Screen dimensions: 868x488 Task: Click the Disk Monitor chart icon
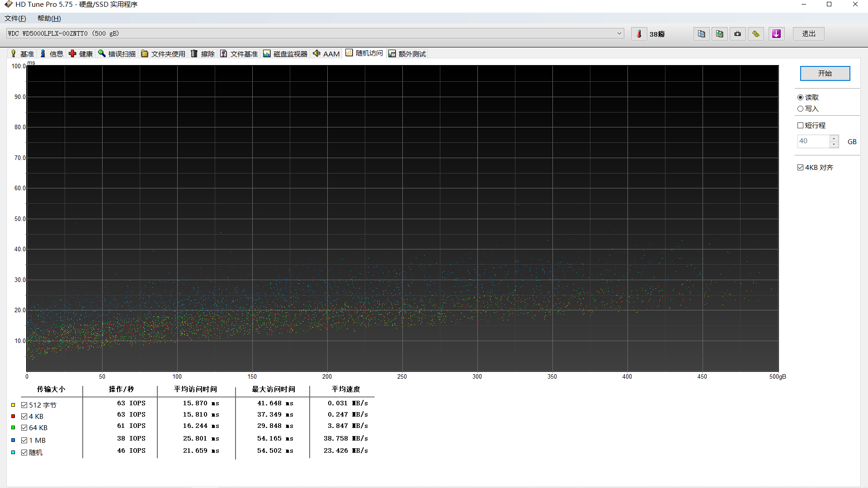coord(267,54)
